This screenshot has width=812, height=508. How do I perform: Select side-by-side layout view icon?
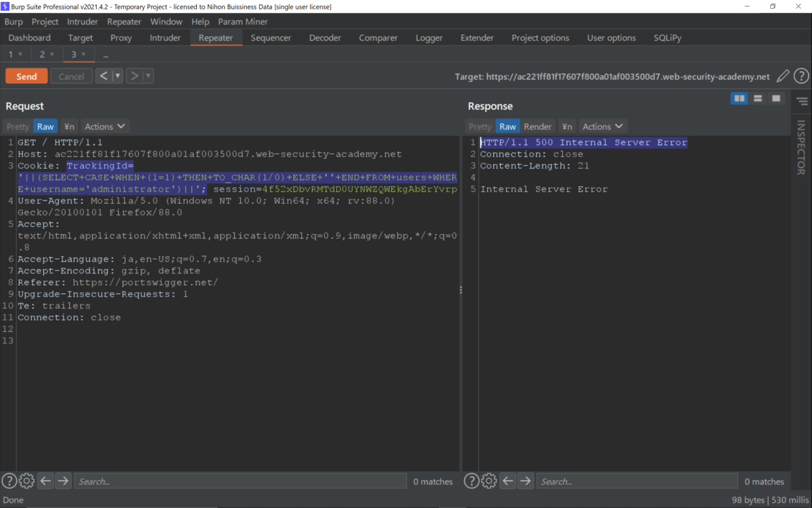click(x=740, y=99)
